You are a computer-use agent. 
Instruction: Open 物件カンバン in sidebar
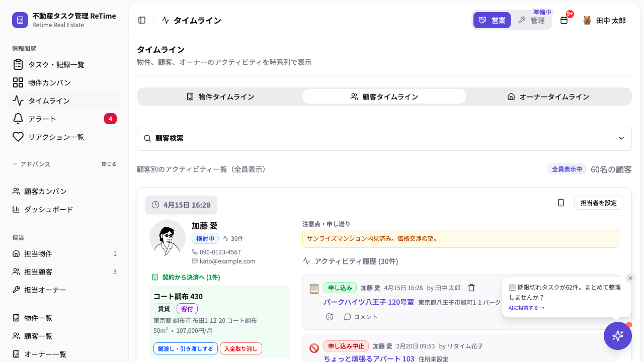(64, 82)
